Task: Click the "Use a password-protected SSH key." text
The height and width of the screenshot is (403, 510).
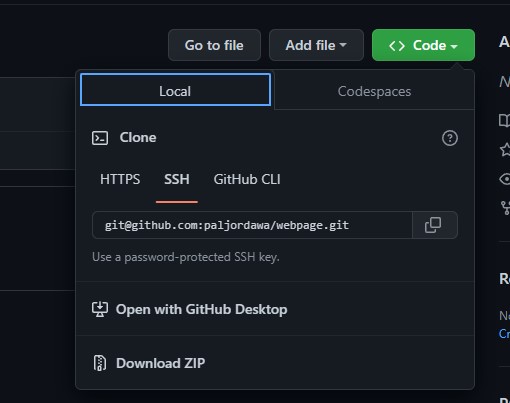Action: 186,257
